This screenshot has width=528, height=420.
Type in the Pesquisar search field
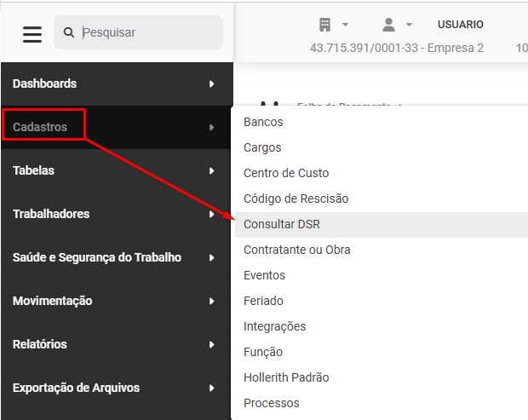point(149,33)
